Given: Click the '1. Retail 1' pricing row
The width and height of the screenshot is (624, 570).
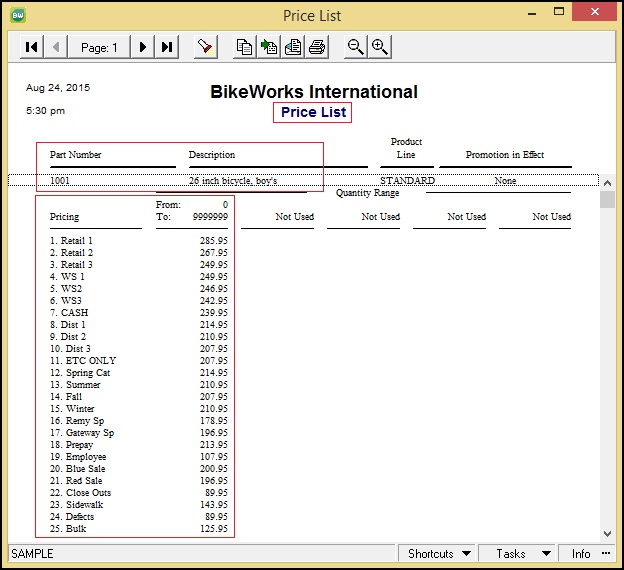Looking at the screenshot, I should coord(138,240).
